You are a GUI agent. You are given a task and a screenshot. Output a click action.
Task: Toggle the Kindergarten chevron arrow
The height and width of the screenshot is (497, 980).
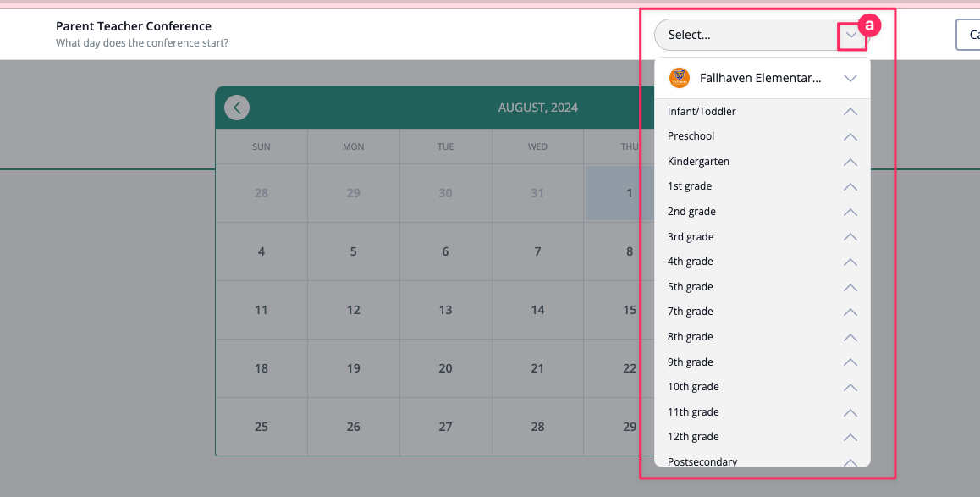point(851,162)
